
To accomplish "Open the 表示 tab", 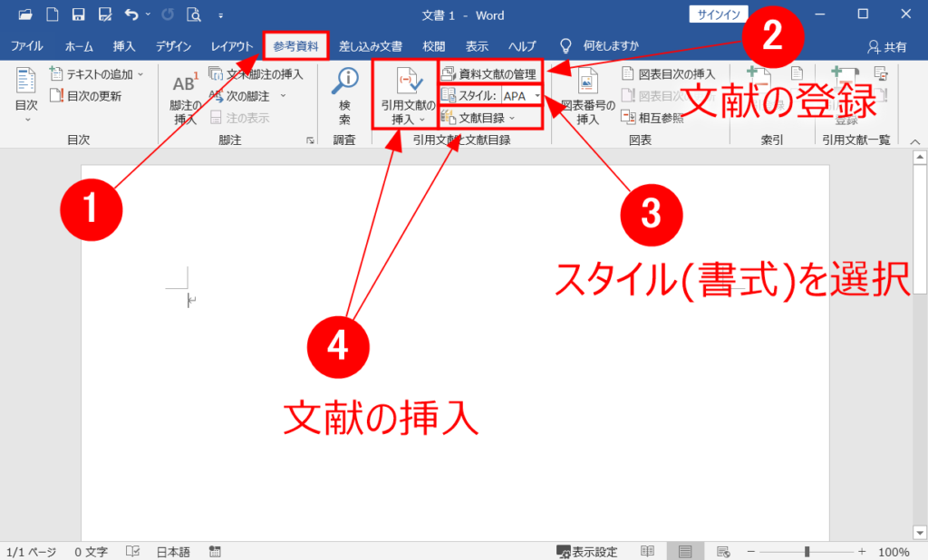I will coord(477,46).
